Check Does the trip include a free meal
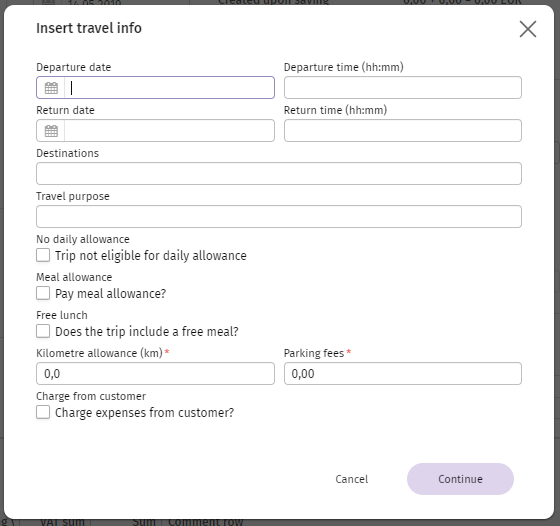This screenshot has height=526, width=560. click(43, 331)
